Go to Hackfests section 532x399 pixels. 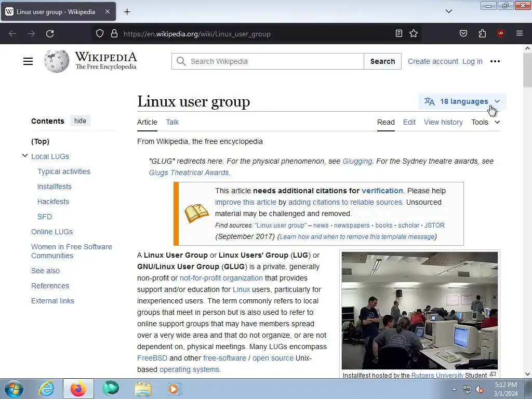(x=53, y=202)
